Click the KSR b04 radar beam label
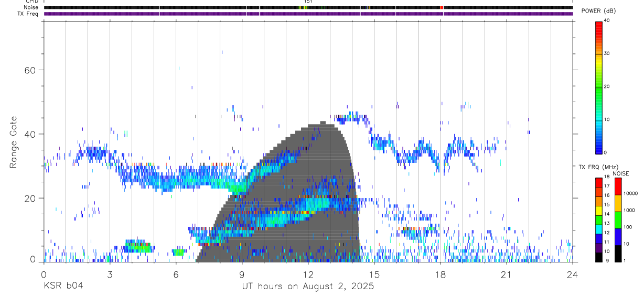 (x=63, y=286)
